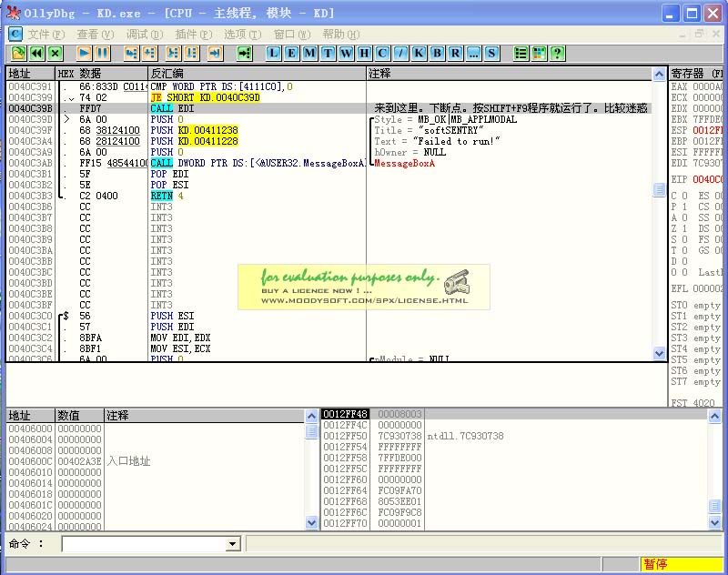The width and height of the screenshot is (728, 575).
Task: Click the 反汇编 column header in disassembly
Action: click(258, 74)
